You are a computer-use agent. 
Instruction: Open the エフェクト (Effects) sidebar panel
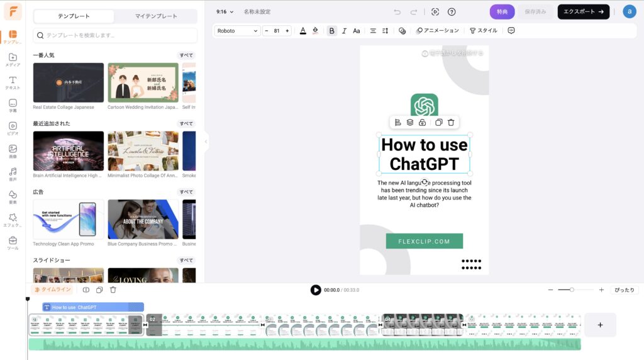[13, 220]
